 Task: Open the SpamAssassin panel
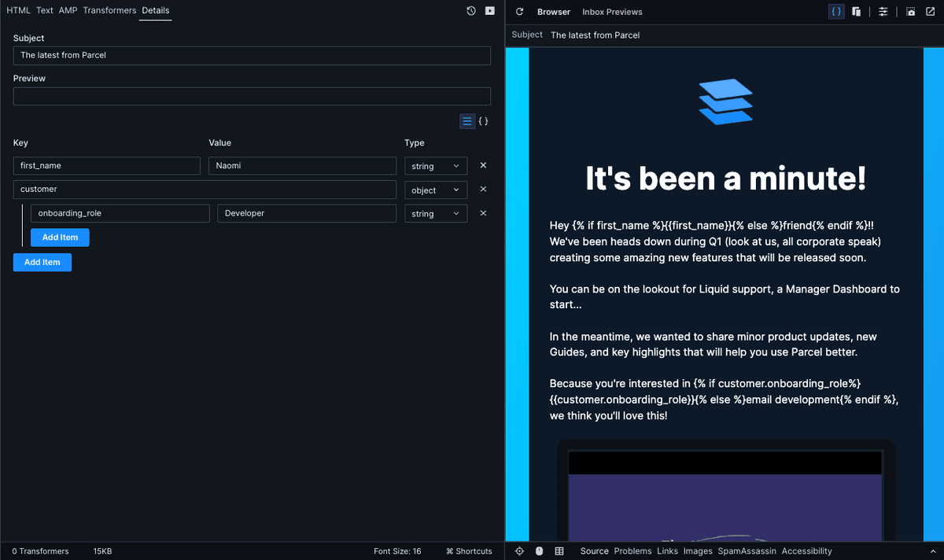747,551
